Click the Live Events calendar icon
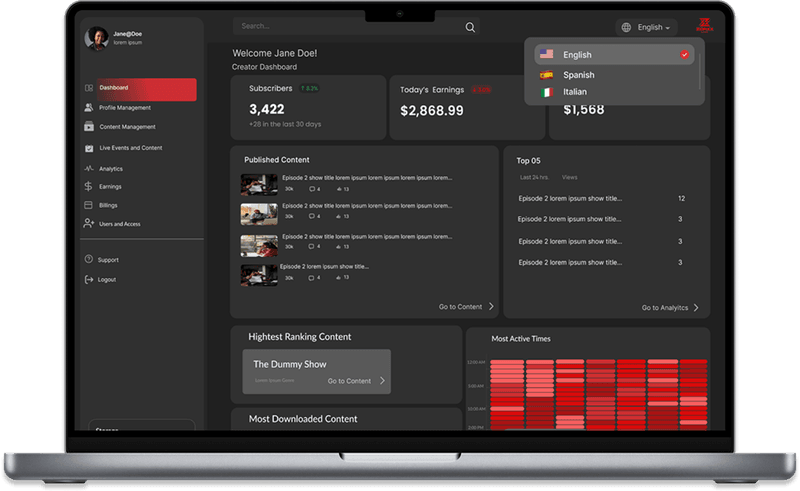 pos(89,148)
